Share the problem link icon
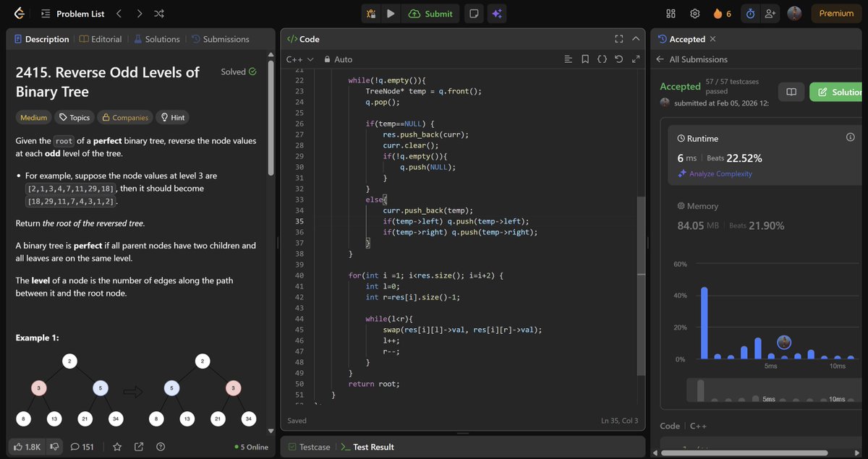Image resolution: width=868 pixels, height=459 pixels. pyautogui.click(x=139, y=447)
